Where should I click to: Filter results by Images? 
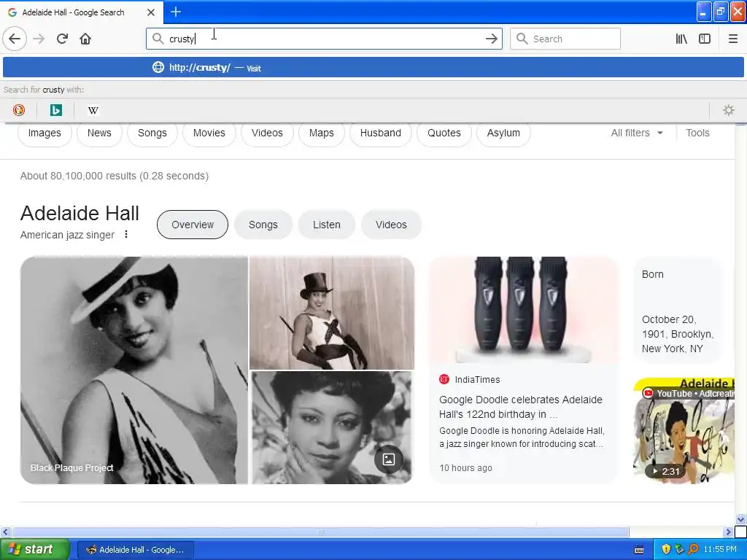[x=44, y=133]
